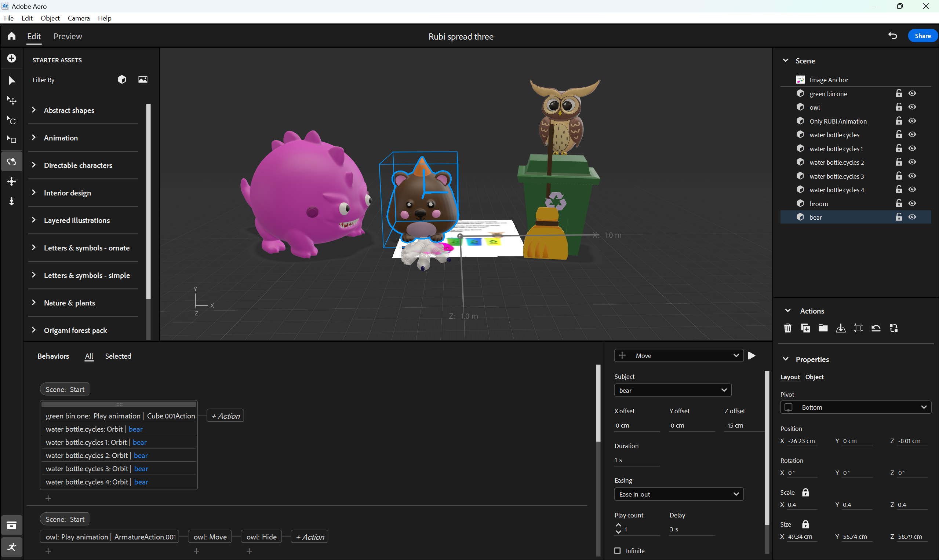The height and width of the screenshot is (560, 939).
Task: Add action after owl: Hide
Action: pyautogui.click(x=310, y=537)
